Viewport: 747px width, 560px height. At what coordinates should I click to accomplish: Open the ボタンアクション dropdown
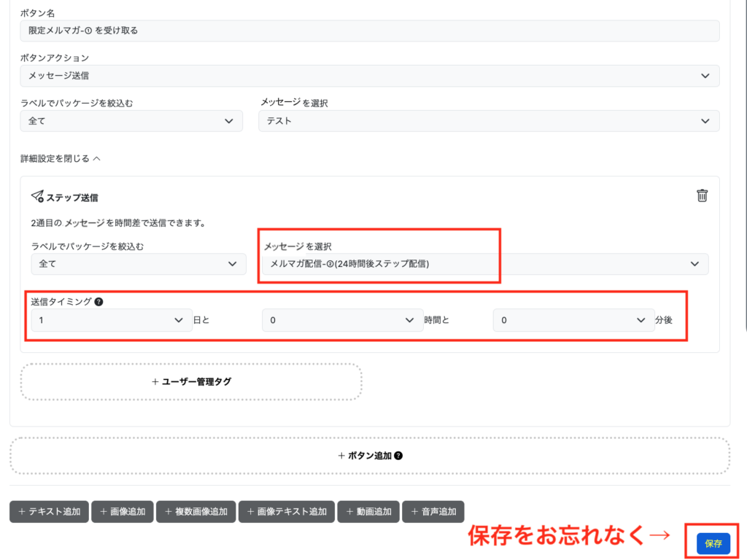pos(370,76)
